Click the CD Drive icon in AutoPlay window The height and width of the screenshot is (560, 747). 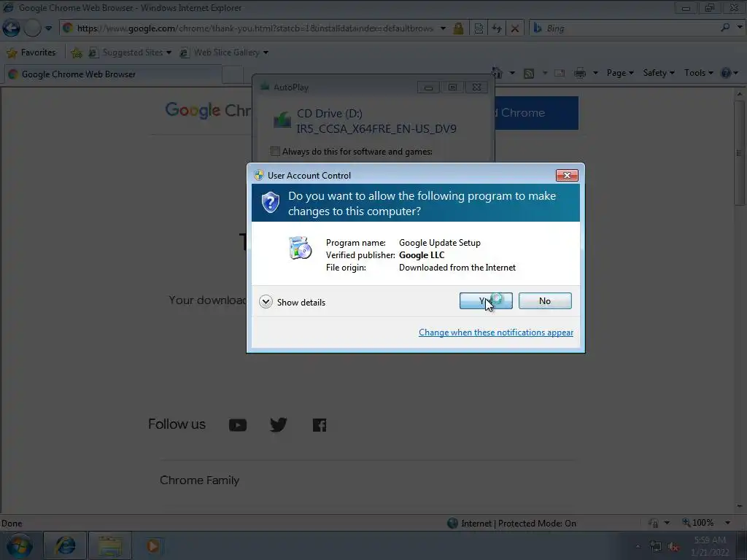coord(282,120)
